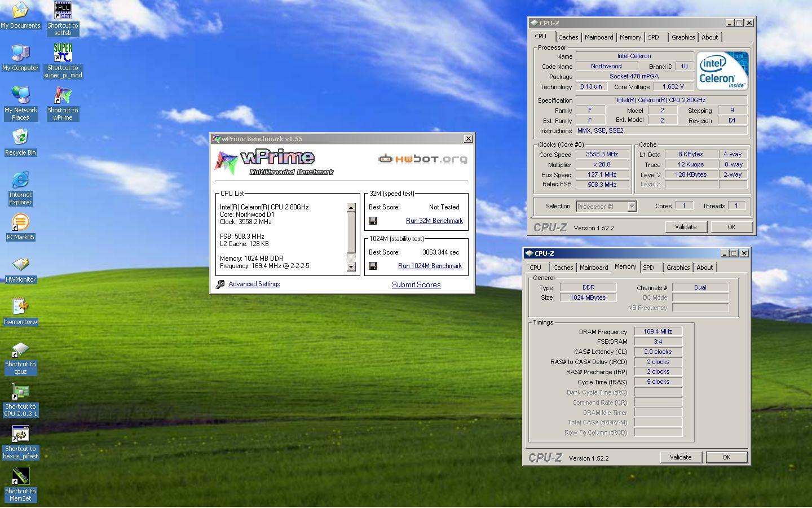
Task: Click the DRAM Frequency 169.4 MHz field
Action: [x=658, y=331]
